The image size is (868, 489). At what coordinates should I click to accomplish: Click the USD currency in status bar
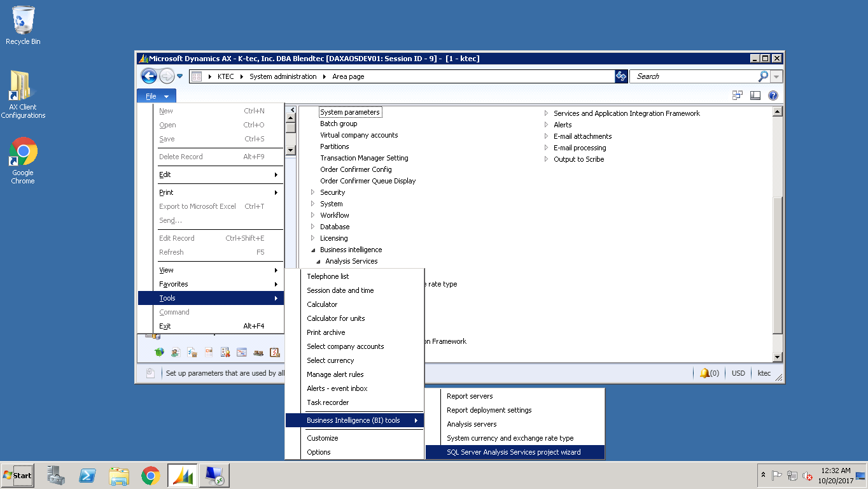tap(738, 373)
